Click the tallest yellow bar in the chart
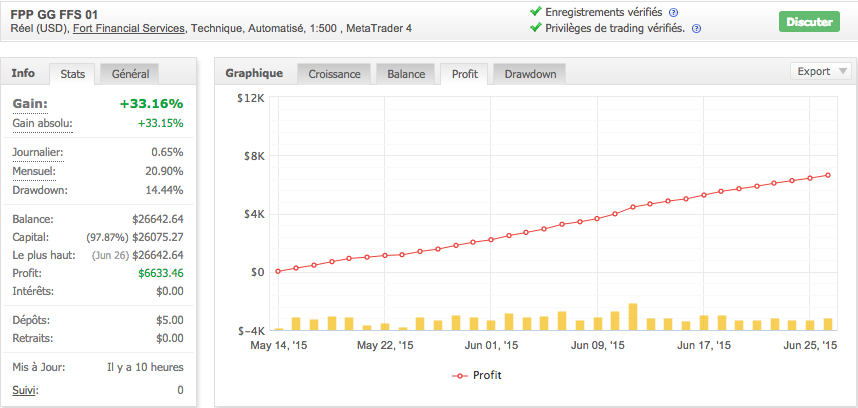This screenshot has height=408, width=858. click(x=632, y=316)
